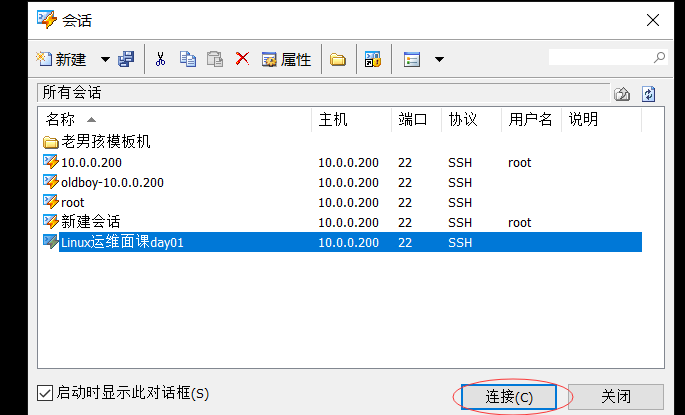Select the 老男孩模板机 folder
This screenshot has width=685, height=415.
point(106,142)
